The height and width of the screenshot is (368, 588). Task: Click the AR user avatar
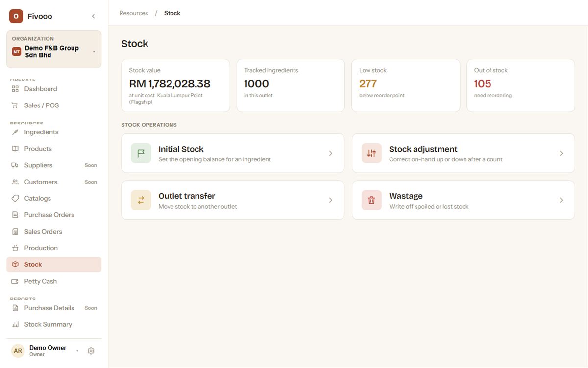[x=18, y=351]
